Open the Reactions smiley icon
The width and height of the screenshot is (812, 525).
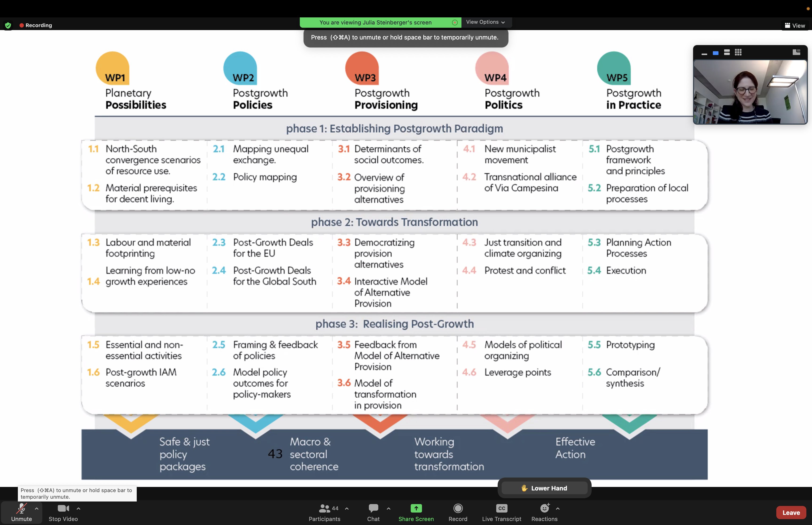click(x=545, y=508)
